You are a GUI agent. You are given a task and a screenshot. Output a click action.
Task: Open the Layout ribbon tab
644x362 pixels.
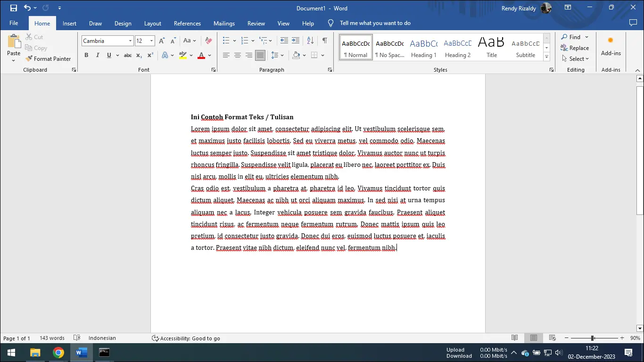pyautogui.click(x=152, y=24)
